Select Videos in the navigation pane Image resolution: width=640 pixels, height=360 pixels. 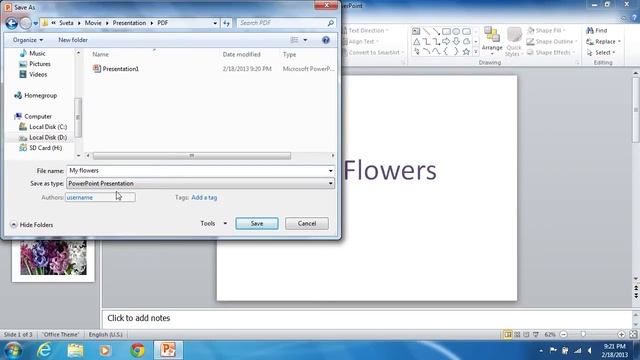coord(38,75)
